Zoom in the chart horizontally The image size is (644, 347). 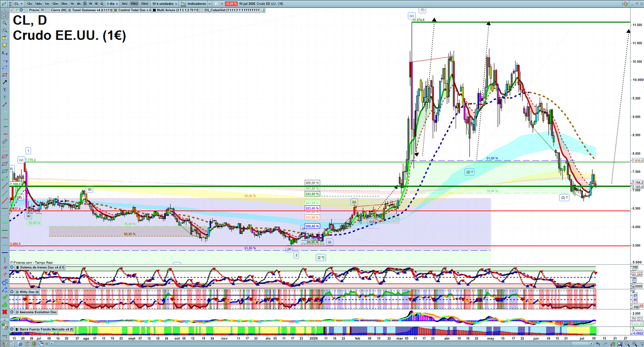pos(634,344)
